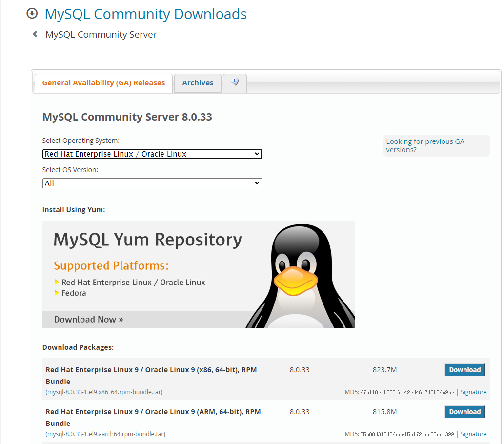This screenshot has width=504, height=444.
Task: Go back to MySQL Community Server link
Action: pyautogui.click(x=101, y=35)
